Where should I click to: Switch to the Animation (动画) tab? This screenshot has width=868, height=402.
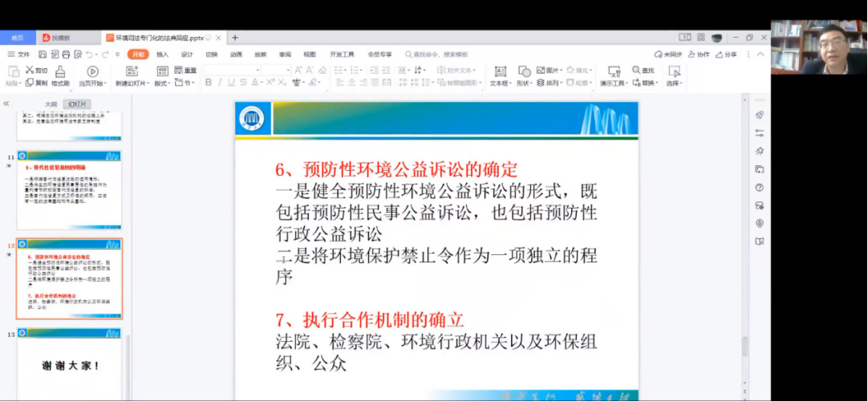[x=237, y=55]
